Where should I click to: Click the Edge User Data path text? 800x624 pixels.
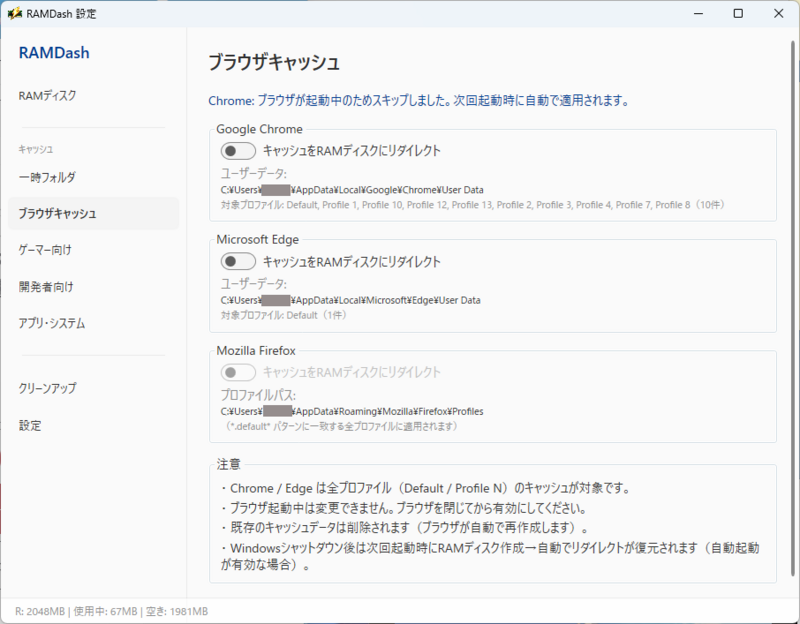point(351,300)
